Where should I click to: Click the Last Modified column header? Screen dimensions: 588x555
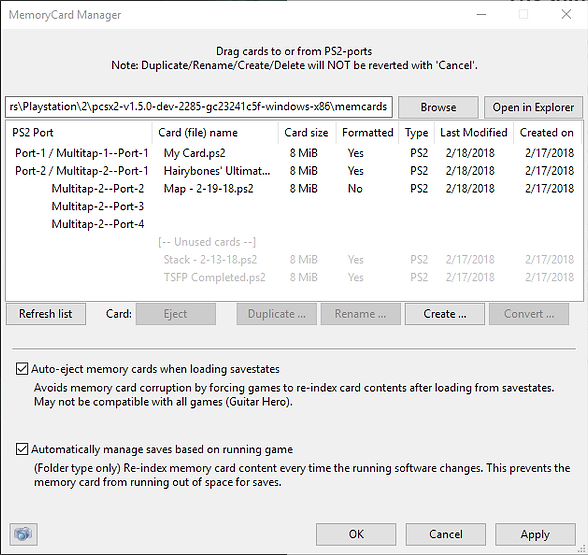point(474,132)
